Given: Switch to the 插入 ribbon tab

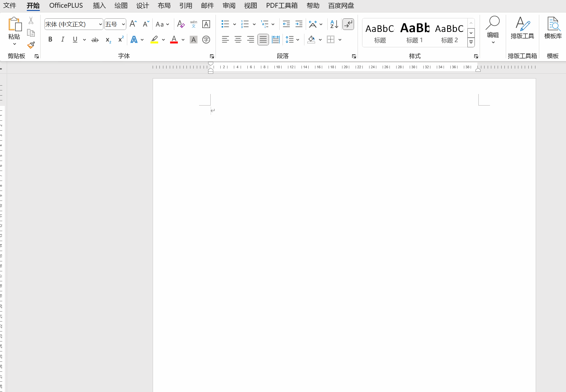Looking at the screenshot, I should pyautogui.click(x=99, y=5).
